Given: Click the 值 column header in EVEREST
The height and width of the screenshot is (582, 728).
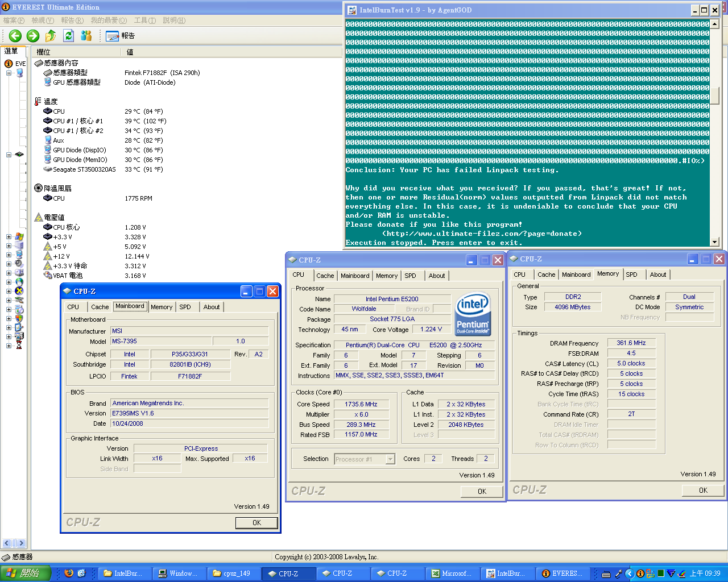Looking at the screenshot, I should click(231, 52).
